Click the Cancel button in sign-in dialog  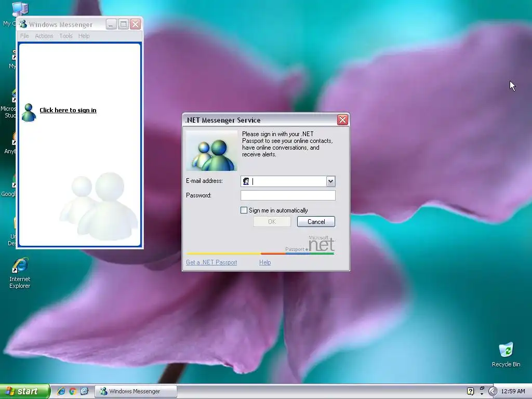pyautogui.click(x=316, y=221)
